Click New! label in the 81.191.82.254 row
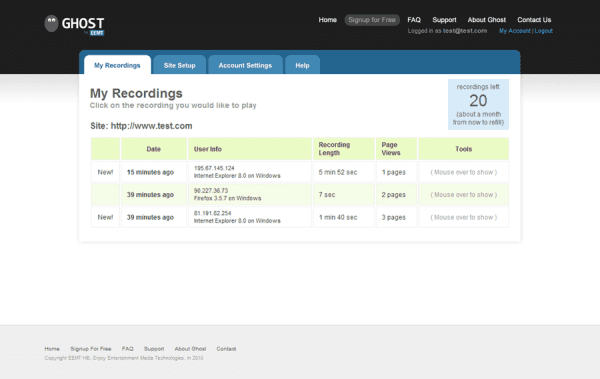 [105, 217]
